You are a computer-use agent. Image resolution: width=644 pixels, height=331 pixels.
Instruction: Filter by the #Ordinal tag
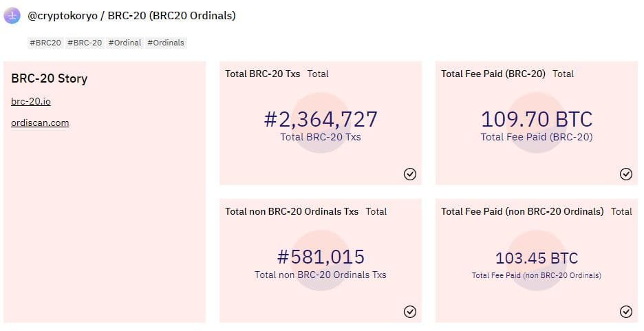click(x=125, y=43)
